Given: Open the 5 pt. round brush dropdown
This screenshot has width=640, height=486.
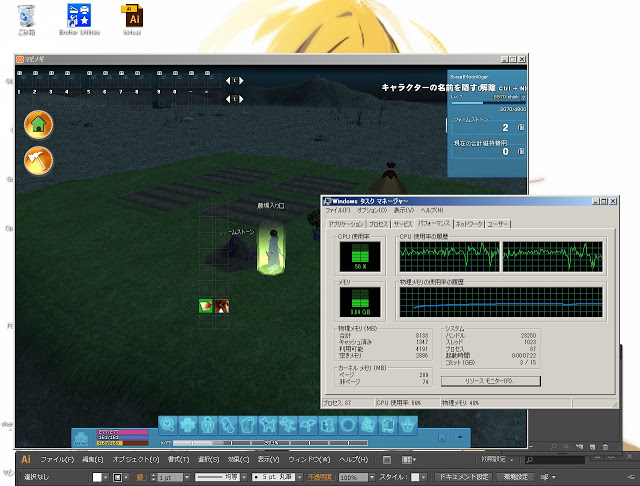Looking at the screenshot, I should pyautogui.click(x=299, y=477).
